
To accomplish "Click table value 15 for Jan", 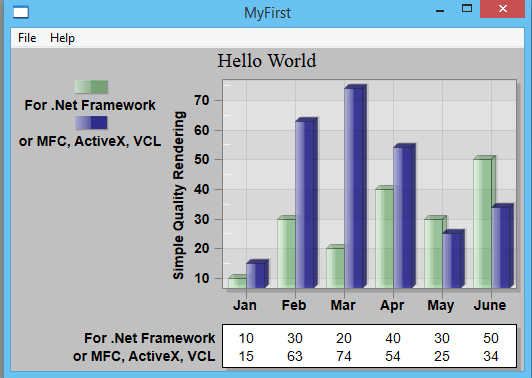I will point(246,356).
